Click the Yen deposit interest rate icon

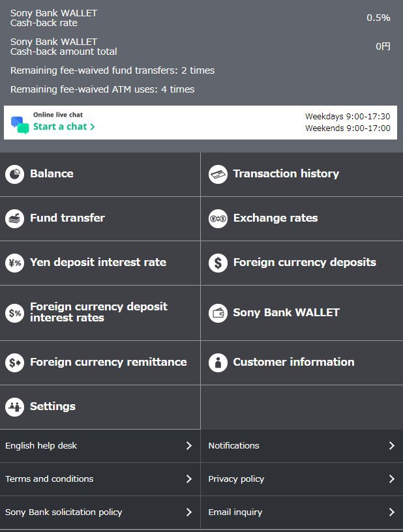(x=14, y=263)
